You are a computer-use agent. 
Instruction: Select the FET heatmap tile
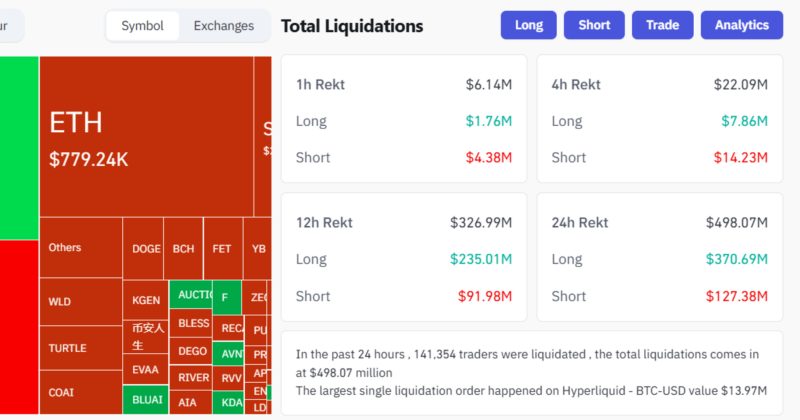[221, 249]
